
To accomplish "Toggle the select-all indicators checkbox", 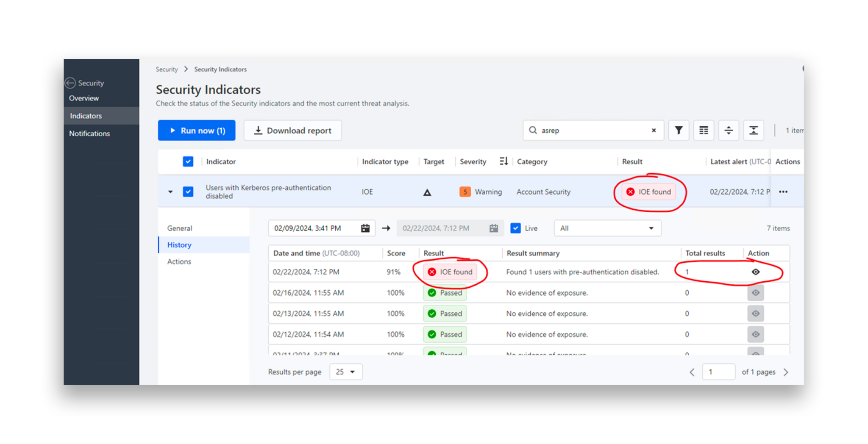I will pyautogui.click(x=188, y=161).
